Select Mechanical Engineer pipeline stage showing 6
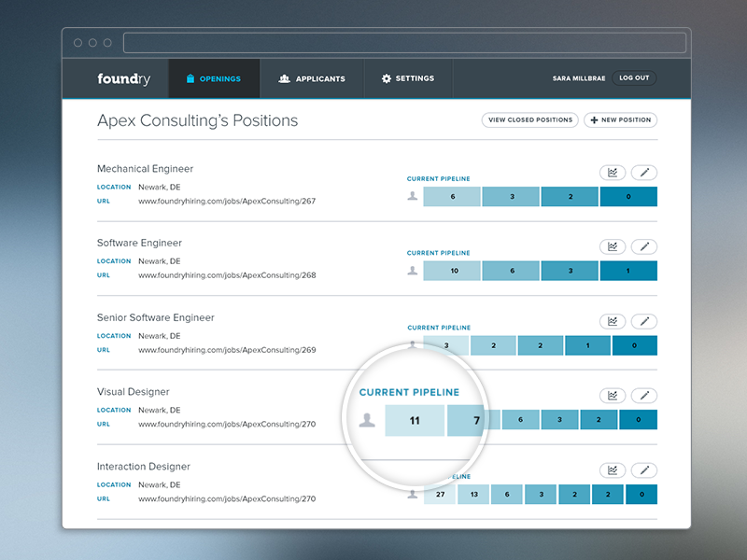747x560 pixels. coord(452,197)
